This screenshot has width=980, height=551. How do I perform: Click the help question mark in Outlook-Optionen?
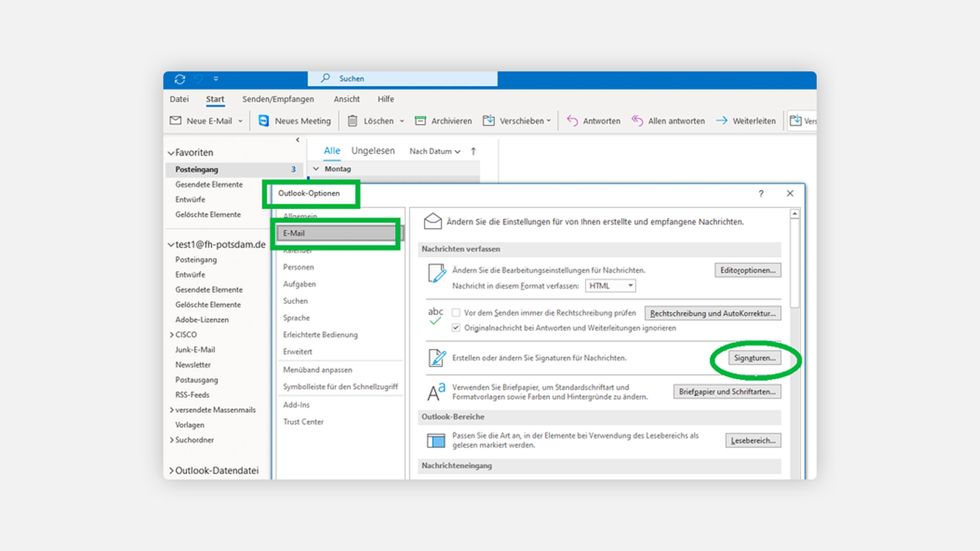coord(761,193)
